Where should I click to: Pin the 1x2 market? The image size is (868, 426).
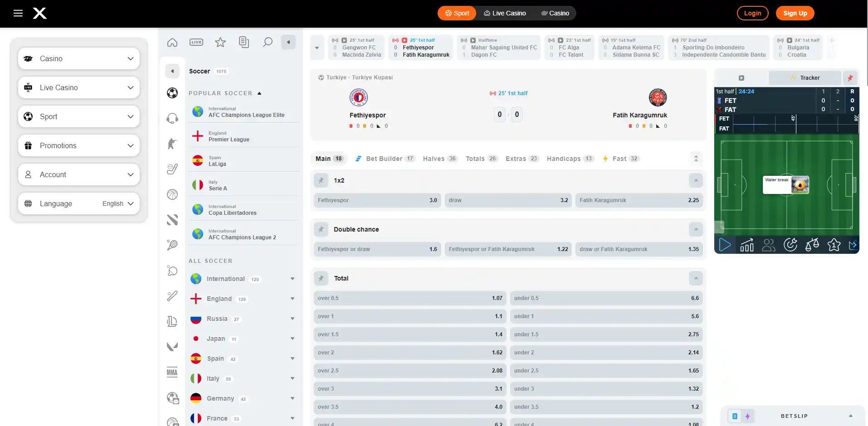pos(321,180)
